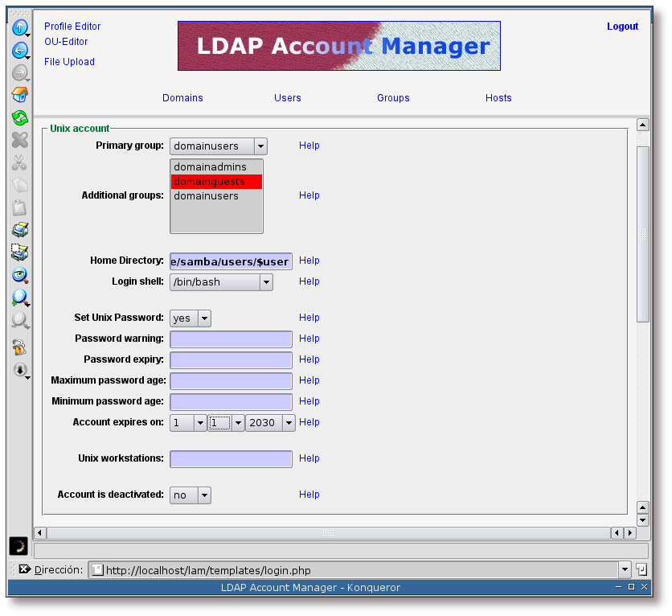Click the Find (eye magnifier) icon

pos(19,275)
